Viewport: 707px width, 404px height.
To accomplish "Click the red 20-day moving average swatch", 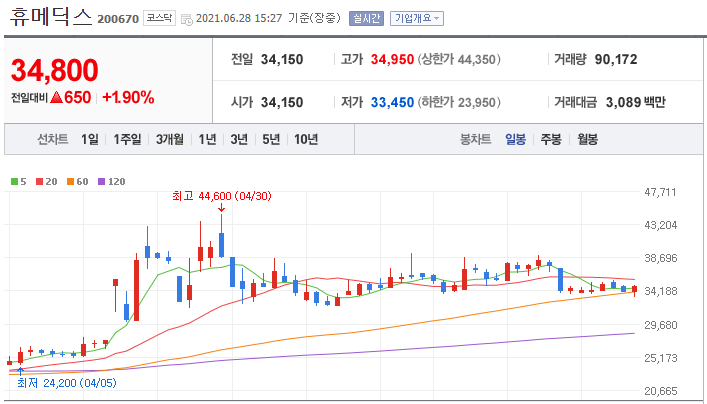I will tap(39, 182).
